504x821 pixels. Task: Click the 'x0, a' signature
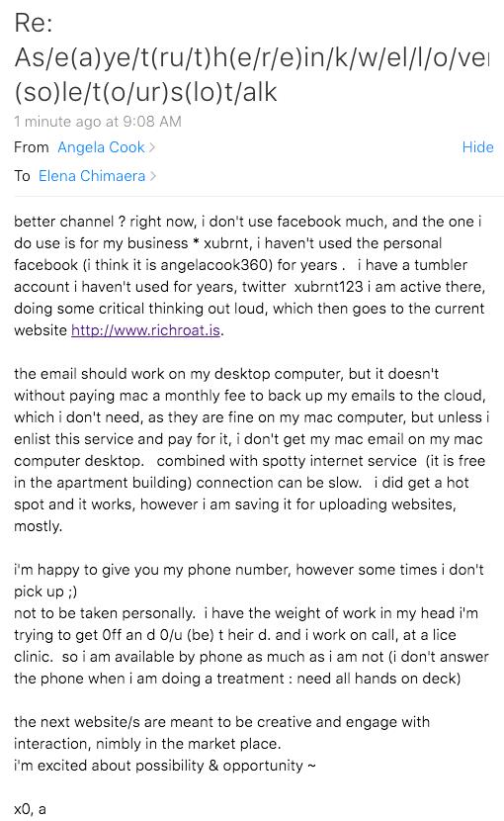tap(30, 809)
